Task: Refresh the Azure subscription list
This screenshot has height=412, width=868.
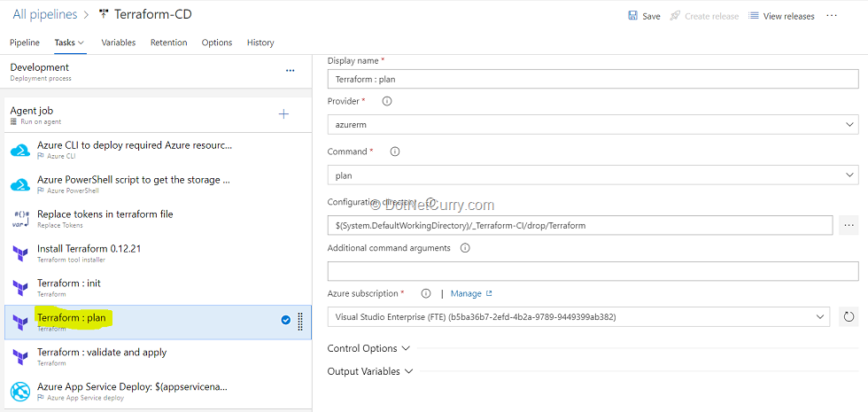Action: tap(849, 317)
